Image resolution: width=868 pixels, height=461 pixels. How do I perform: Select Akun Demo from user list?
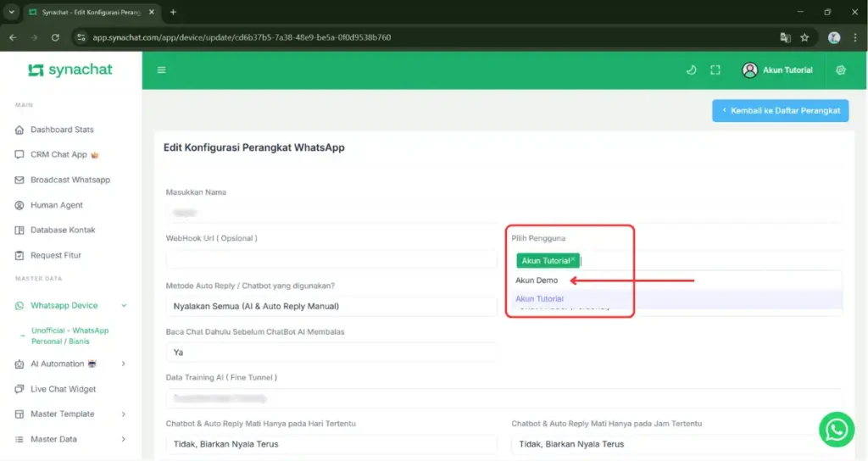point(676,280)
